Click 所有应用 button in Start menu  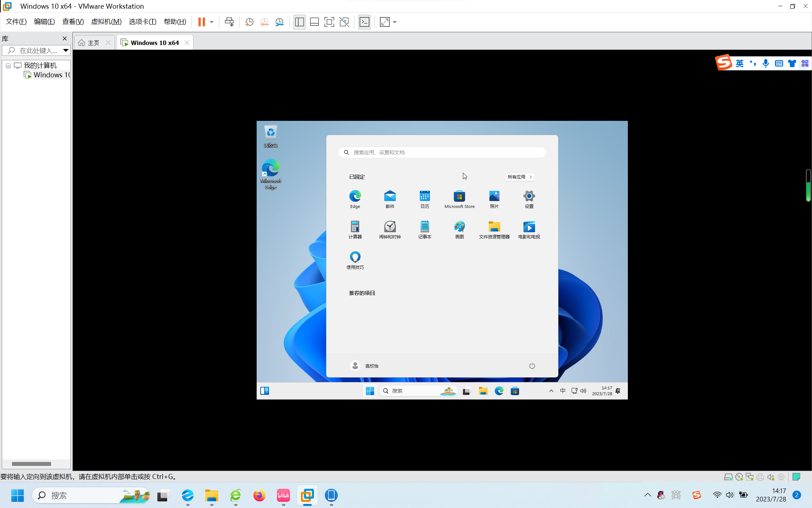coord(519,177)
